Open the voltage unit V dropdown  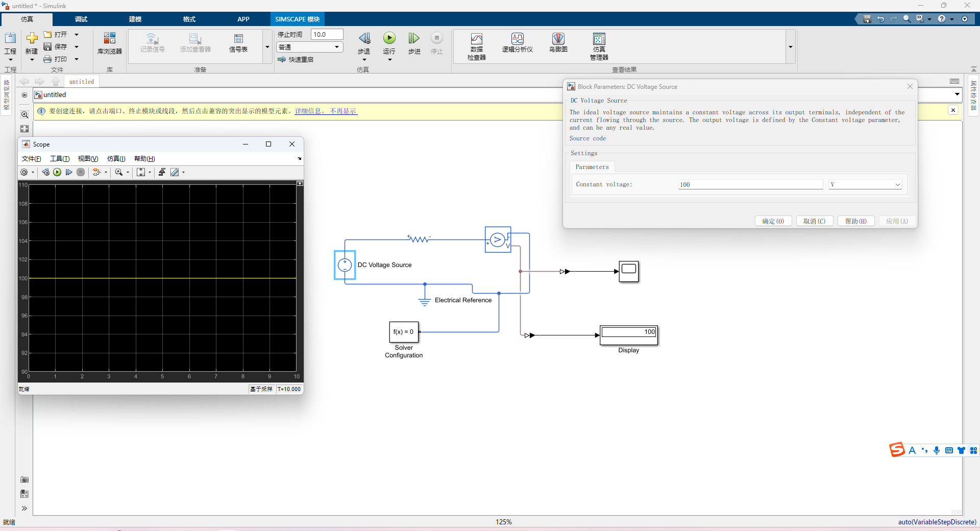(x=865, y=184)
